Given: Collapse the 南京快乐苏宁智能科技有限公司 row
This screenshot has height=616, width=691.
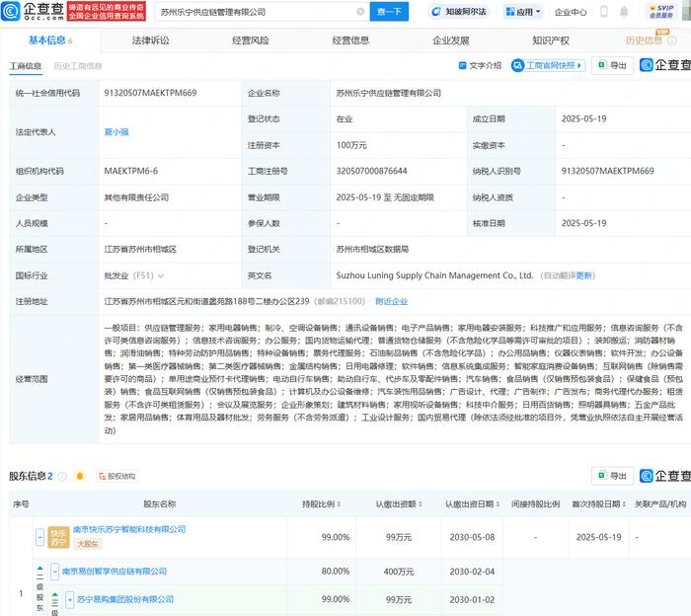Looking at the screenshot, I should coord(39,538).
